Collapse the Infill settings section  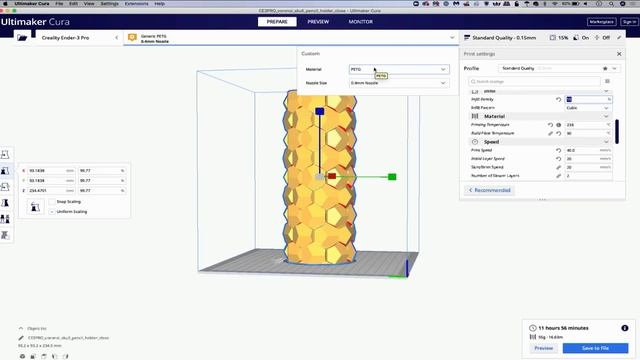606,91
